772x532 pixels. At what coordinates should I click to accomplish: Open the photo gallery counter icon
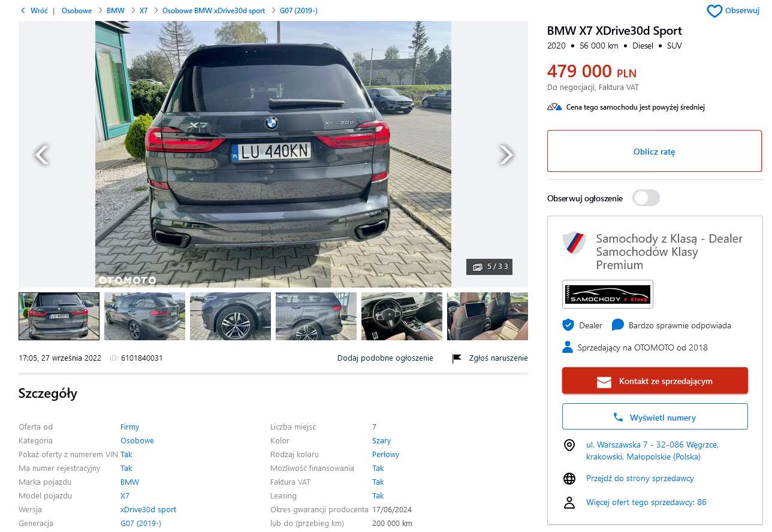[x=478, y=267]
